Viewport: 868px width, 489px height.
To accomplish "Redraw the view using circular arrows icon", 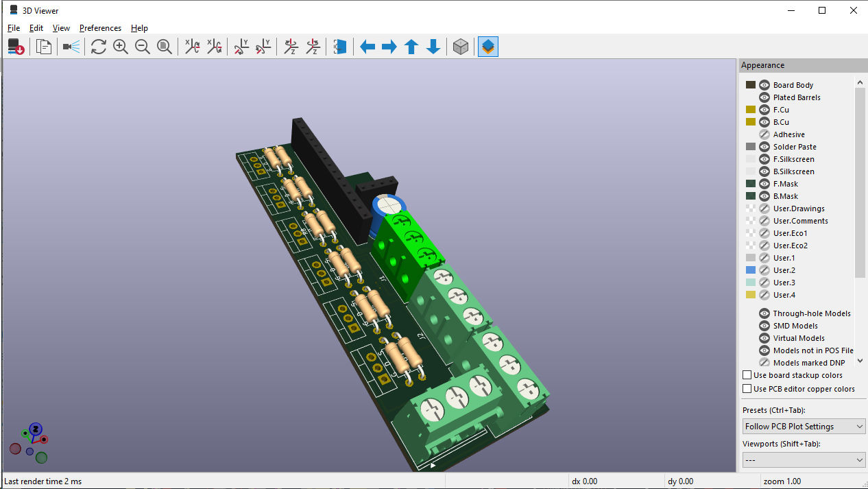I will pyautogui.click(x=99, y=47).
